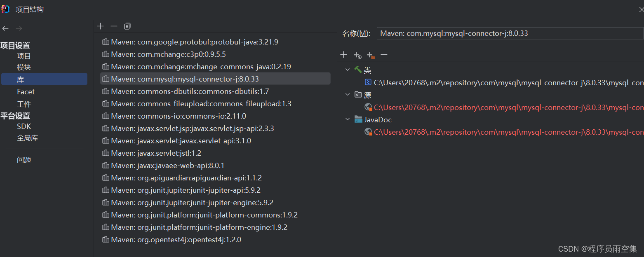
Task: Open the Facet settings page
Action: (26, 92)
